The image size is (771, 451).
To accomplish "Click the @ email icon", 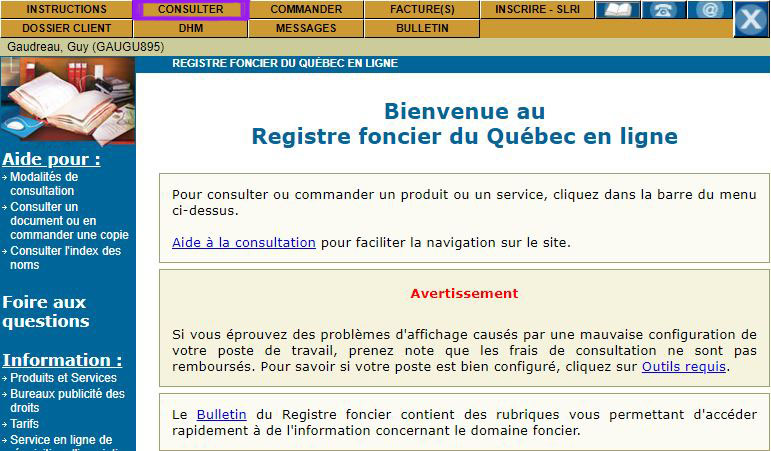I will [708, 10].
